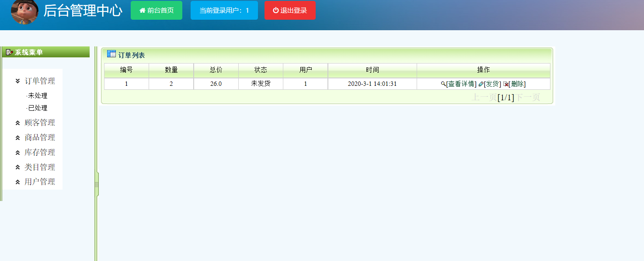Select the 顾客管理 menu item
This screenshot has height=261, width=644.
(40, 123)
